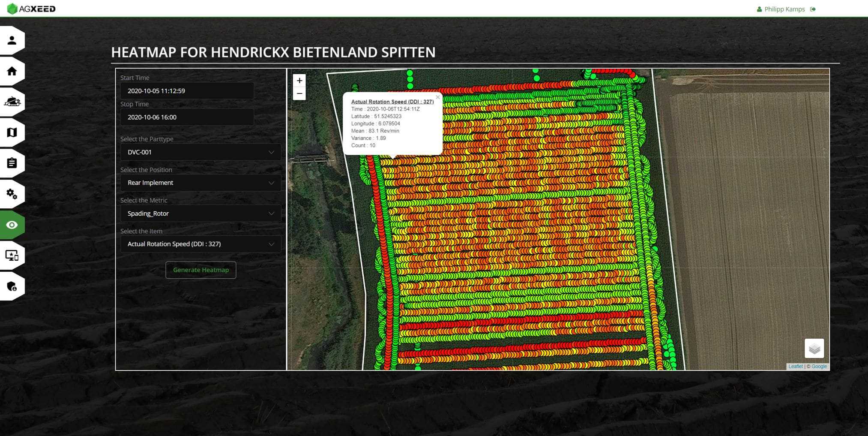Open the Item dropdown with Actual Rotation Speed

pos(201,244)
